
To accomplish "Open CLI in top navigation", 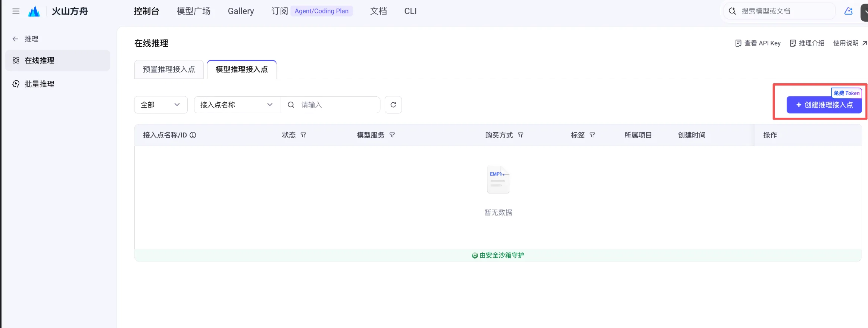I will (x=410, y=11).
